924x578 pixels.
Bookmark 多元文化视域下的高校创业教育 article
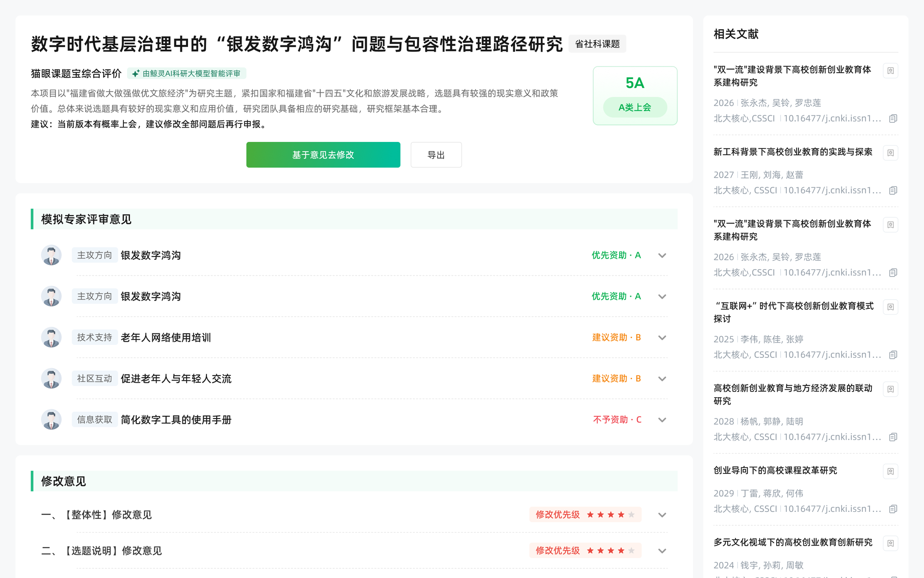pos(890,543)
